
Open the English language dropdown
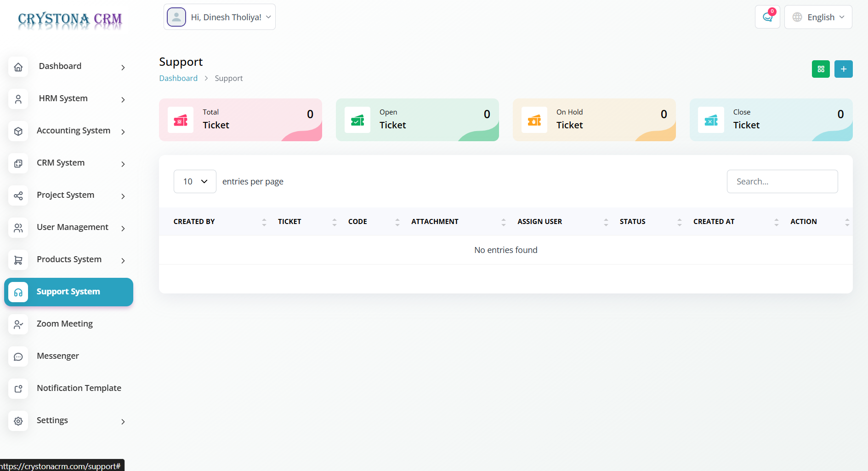[x=818, y=17]
